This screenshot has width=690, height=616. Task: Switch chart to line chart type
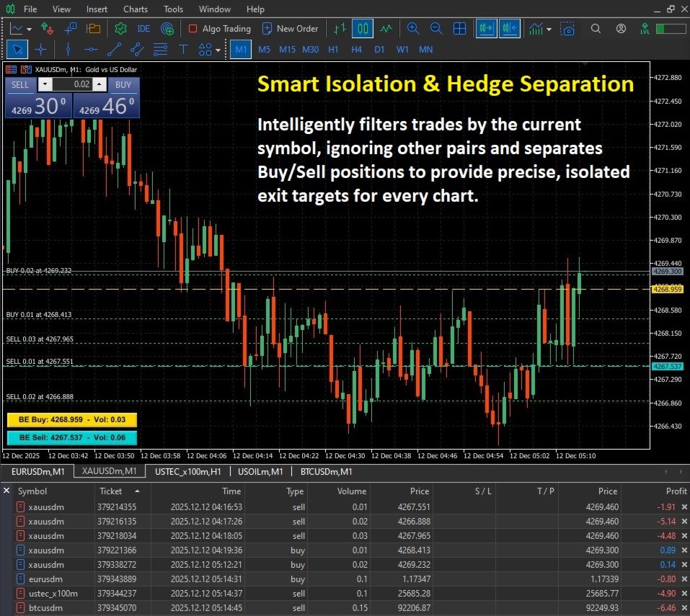tap(386, 29)
